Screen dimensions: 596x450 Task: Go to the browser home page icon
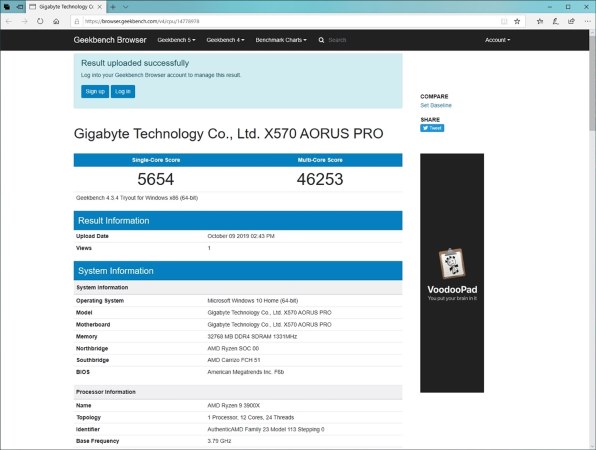click(x=56, y=21)
